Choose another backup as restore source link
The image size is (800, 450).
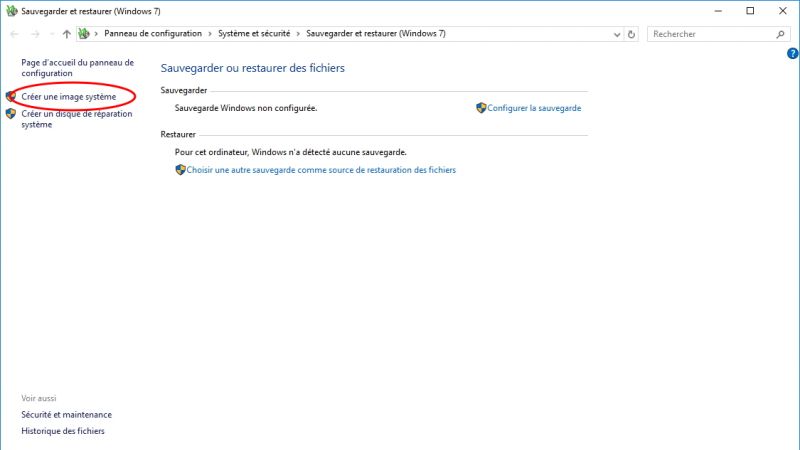point(321,170)
